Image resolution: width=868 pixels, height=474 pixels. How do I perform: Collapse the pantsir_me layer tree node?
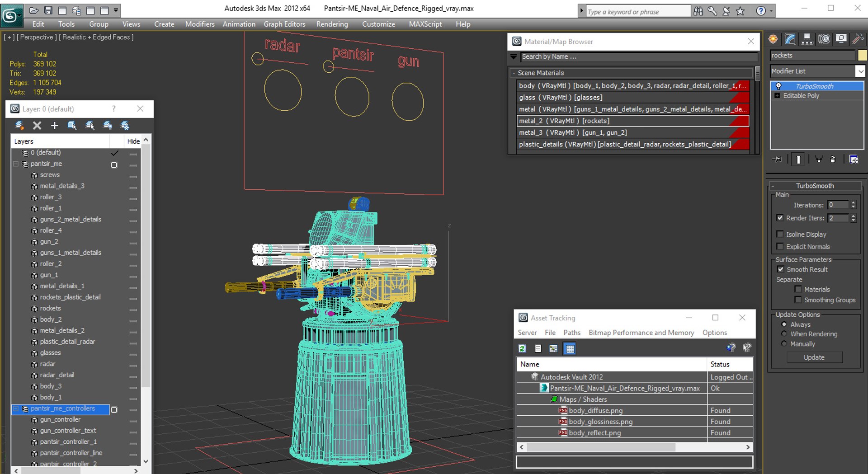[16, 164]
